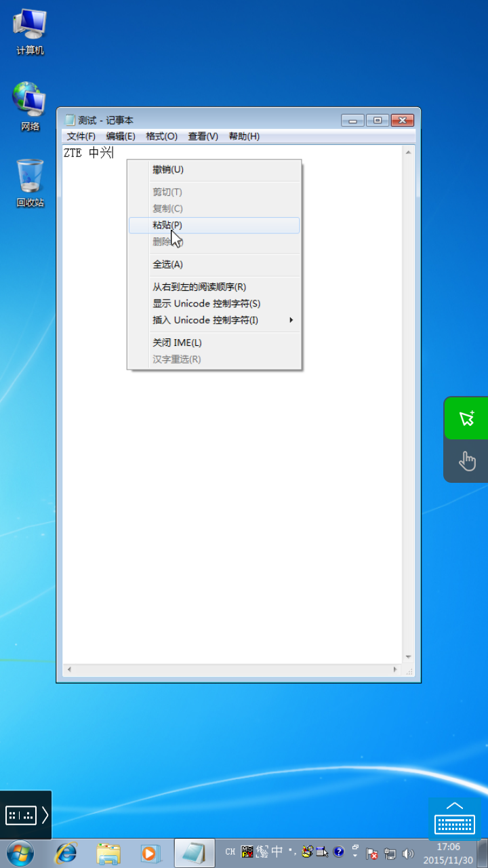Select the touch hand mode button

(x=466, y=461)
